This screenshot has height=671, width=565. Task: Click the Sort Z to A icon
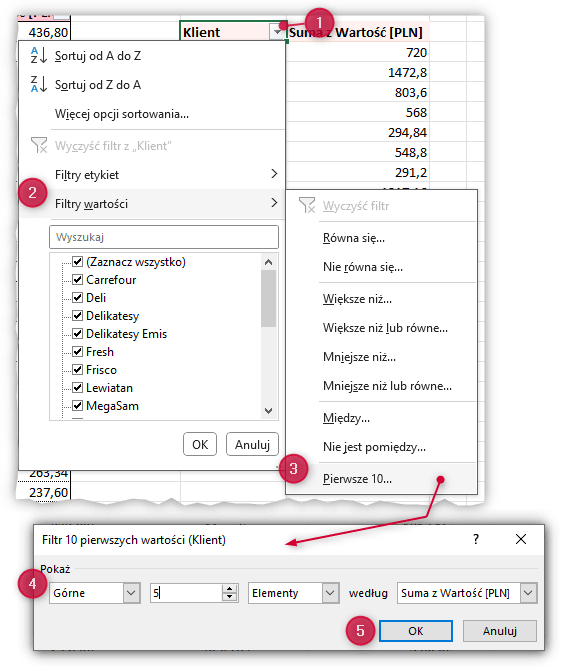(38, 84)
